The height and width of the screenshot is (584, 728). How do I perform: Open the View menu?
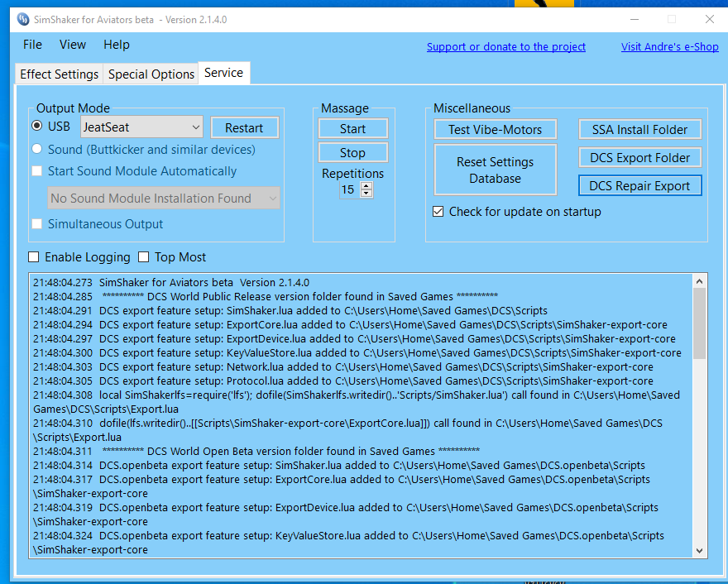pyautogui.click(x=73, y=45)
